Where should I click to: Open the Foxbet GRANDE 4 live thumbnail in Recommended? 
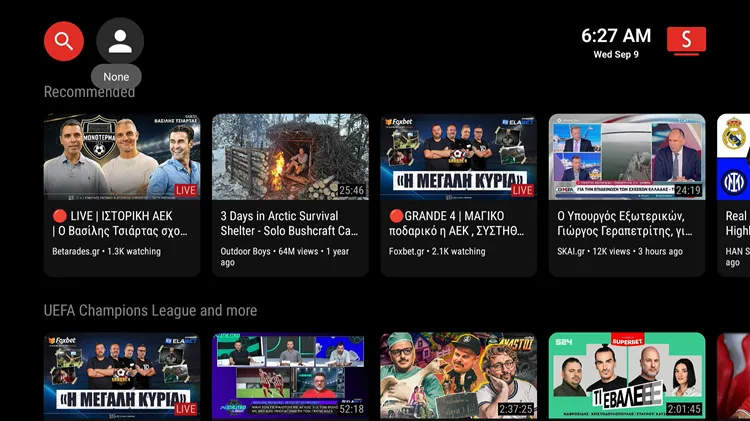[x=459, y=157]
